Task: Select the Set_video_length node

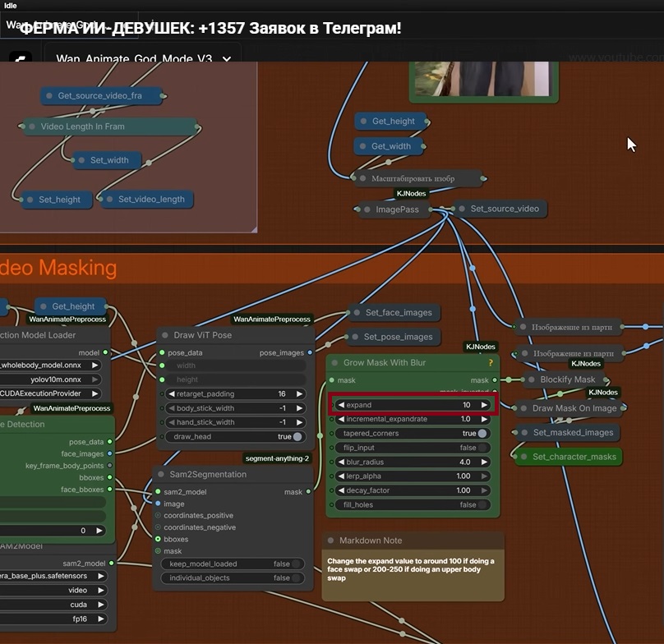Action: pyautogui.click(x=146, y=199)
